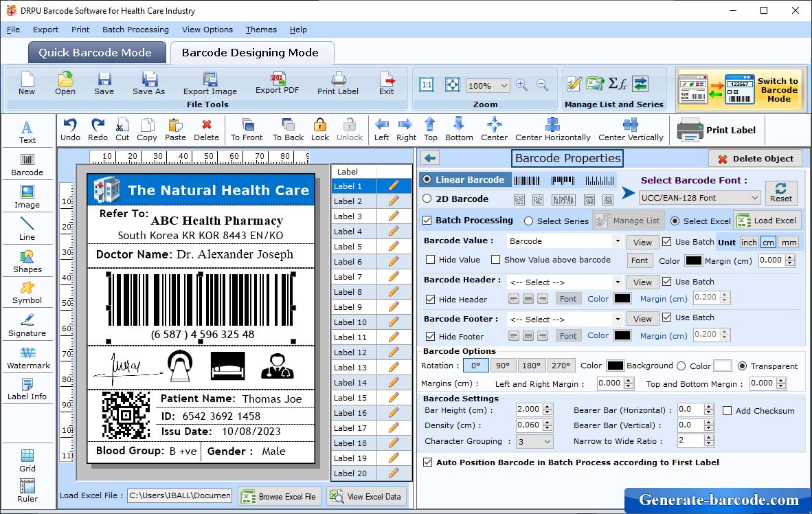The height and width of the screenshot is (514, 812).
Task: Export the label to PDF
Action: pyautogui.click(x=277, y=83)
